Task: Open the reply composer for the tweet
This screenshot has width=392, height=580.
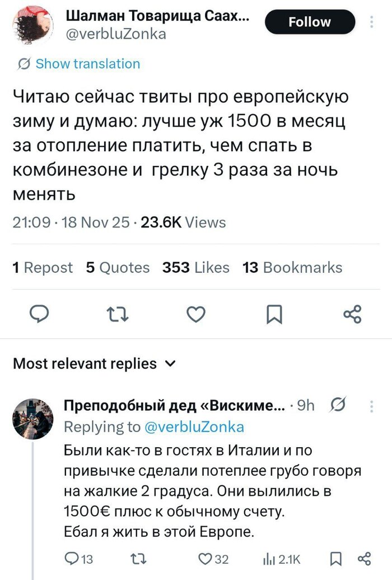Action: pyautogui.click(x=40, y=315)
